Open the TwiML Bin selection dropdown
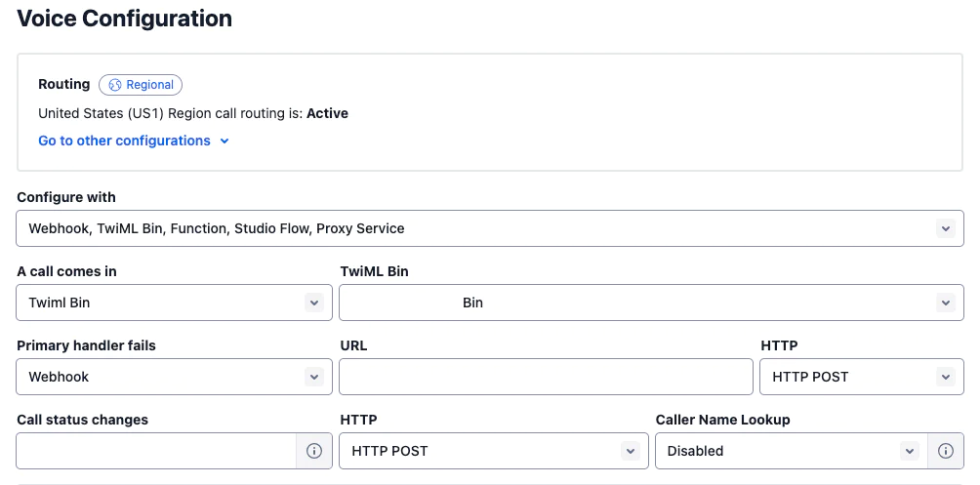The height and width of the screenshot is (485, 980). pyautogui.click(x=651, y=303)
